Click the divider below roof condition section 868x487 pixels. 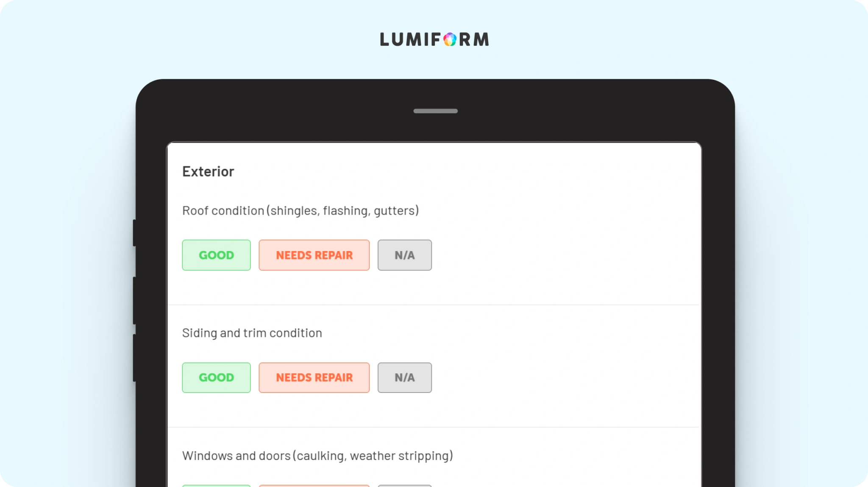click(433, 305)
